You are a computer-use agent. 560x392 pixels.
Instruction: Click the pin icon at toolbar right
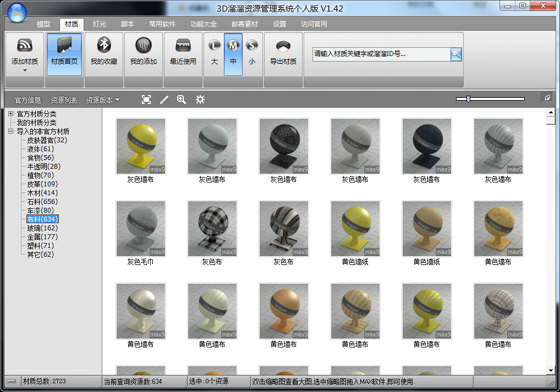tap(547, 97)
